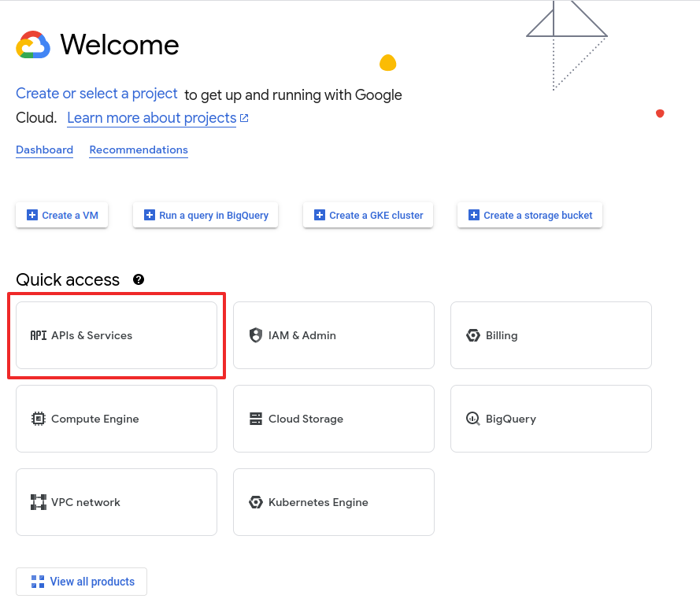Click the Quick access help question-mark icon
700x606 pixels.
(x=139, y=279)
